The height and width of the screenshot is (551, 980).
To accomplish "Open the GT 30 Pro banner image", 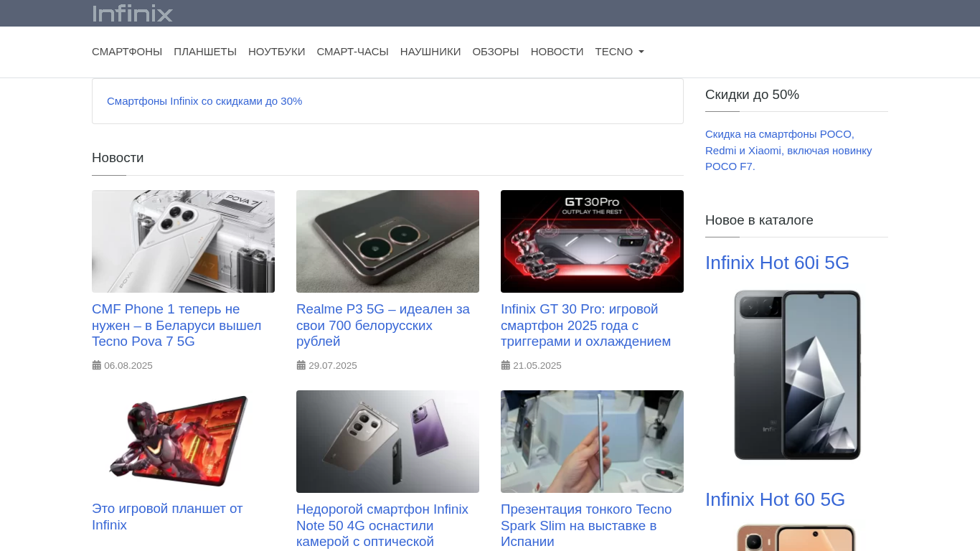I will (x=592, y=241).
